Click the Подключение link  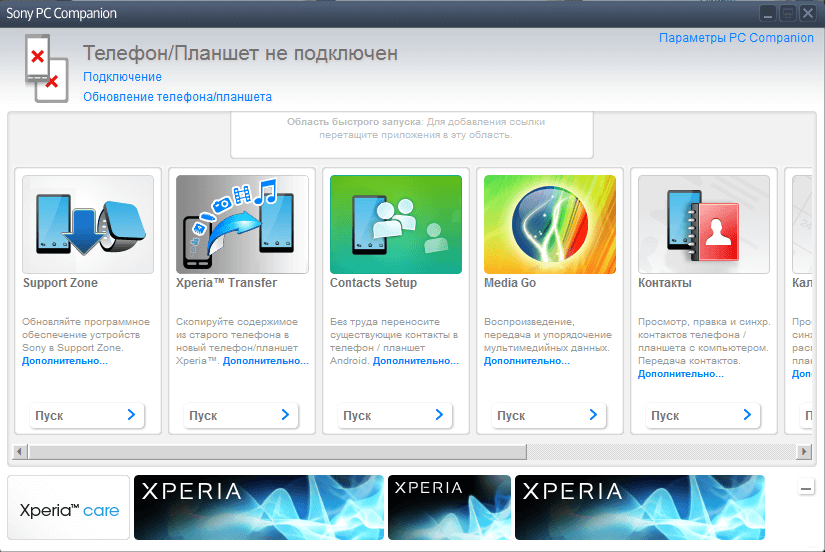point(122,77)
